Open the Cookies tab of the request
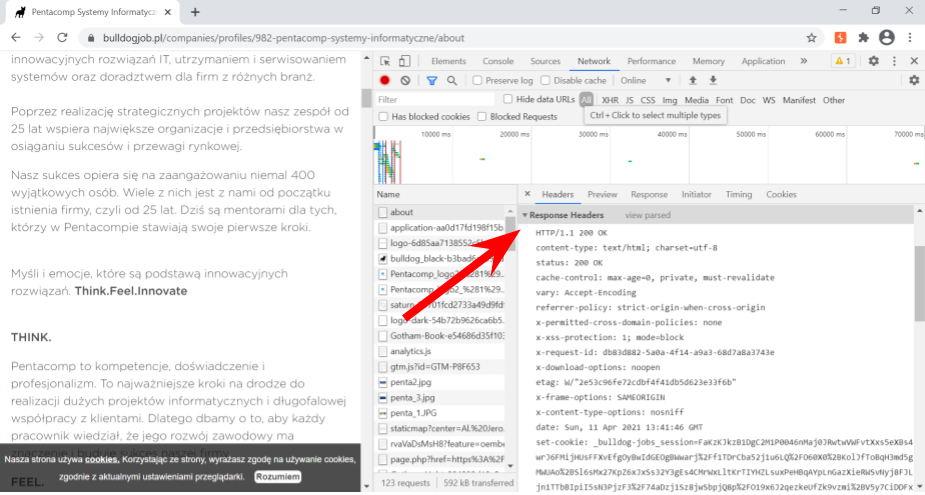Viewport: 925px width, 495px height. pyautogui.click(x=781, y=194)
